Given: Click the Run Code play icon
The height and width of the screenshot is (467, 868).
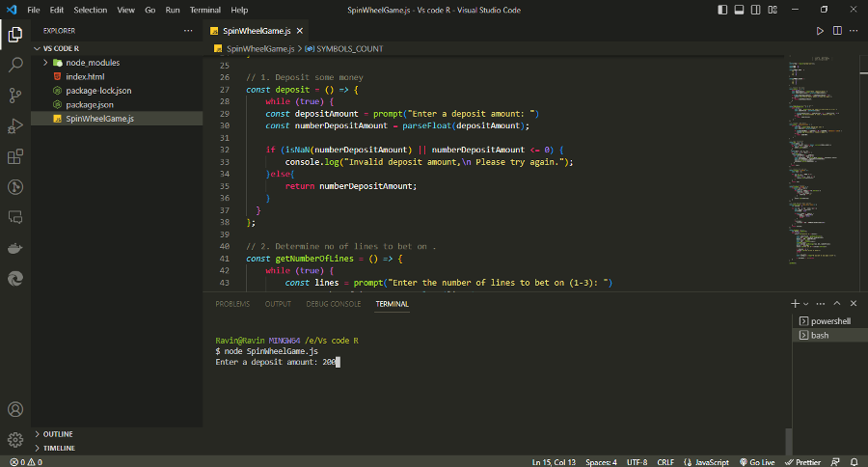Looking at the screenshot, I should point(820,31).
